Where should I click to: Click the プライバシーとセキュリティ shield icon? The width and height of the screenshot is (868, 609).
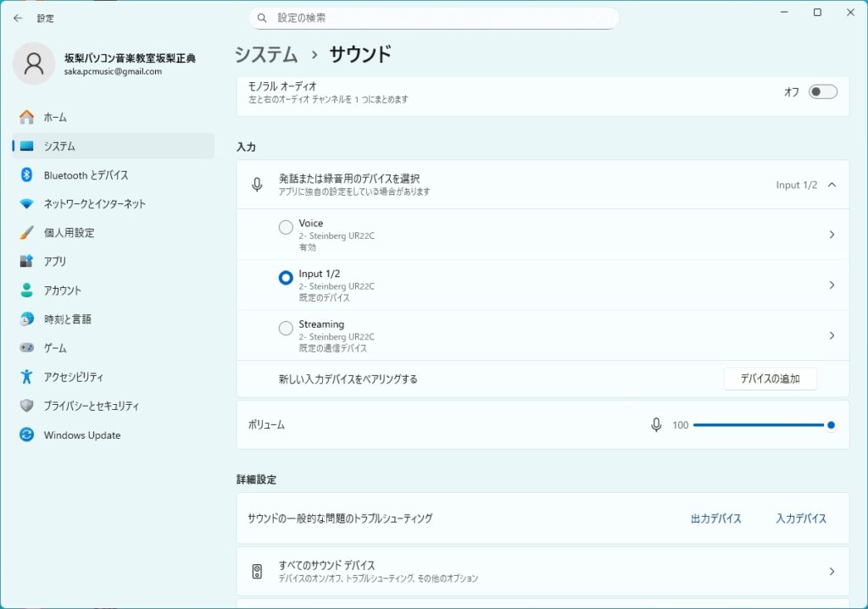[x=26, y=406]
